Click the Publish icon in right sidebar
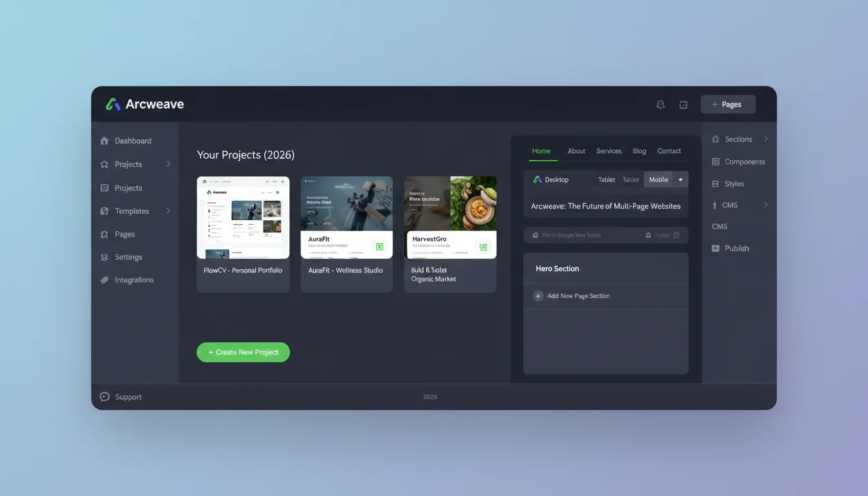Viewport: 868px width, 496px height. tap(715, 248)
